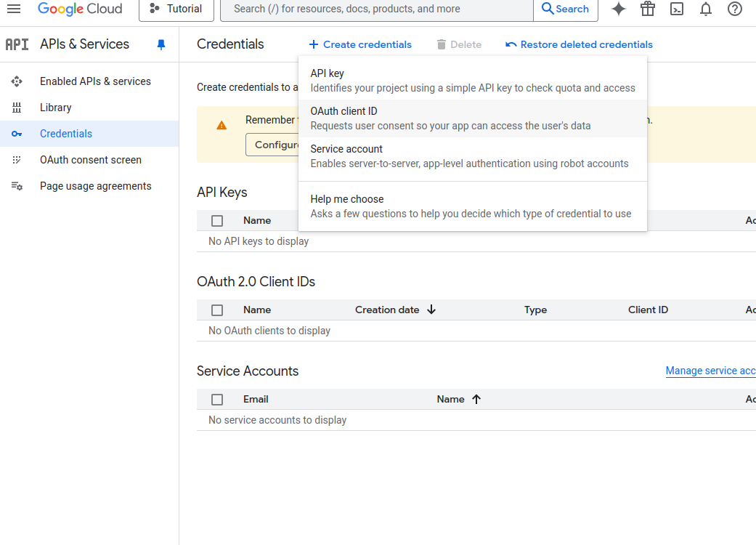Click the Client ID column header
The image size is (756, 545).
coord(648,310)
